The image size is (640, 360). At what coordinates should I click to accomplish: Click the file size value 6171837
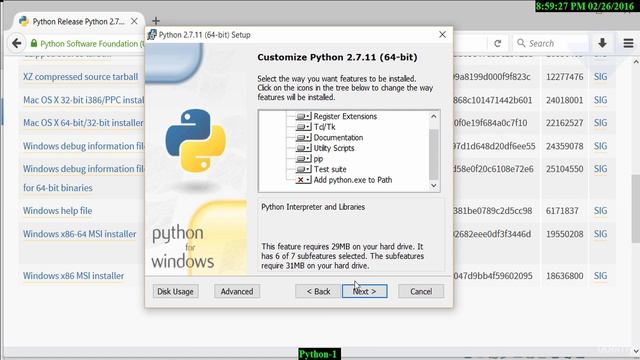coord(562,211)
